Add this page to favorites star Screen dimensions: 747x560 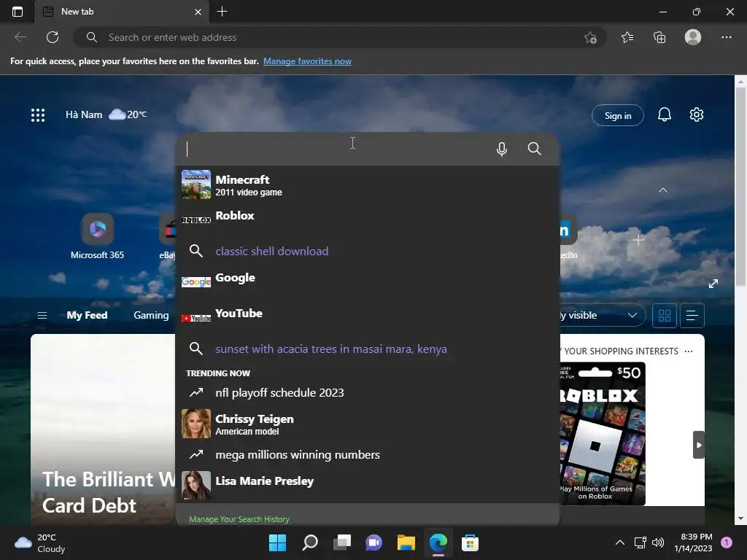tap(590, 38)
